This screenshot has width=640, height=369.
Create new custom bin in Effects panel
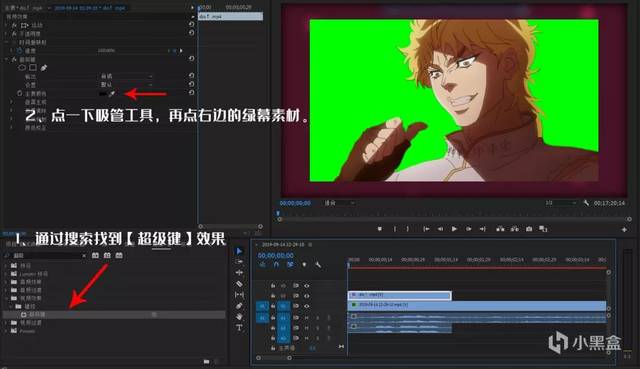[207, 361]
